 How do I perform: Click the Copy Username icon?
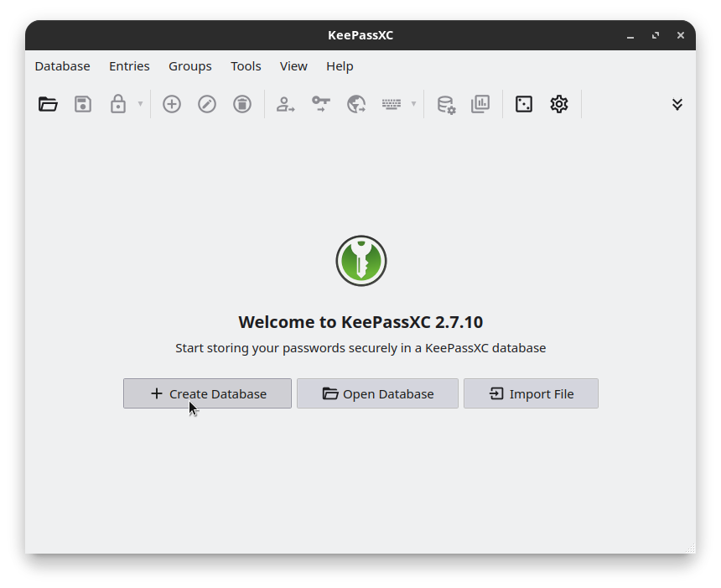(x=286, y=104)
